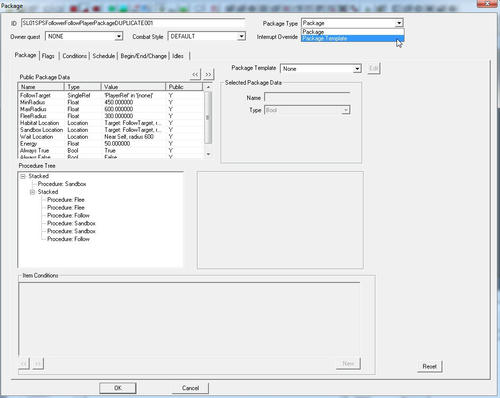
Task: Choose Package option in the type list
Action: click(x=352, y=32)
